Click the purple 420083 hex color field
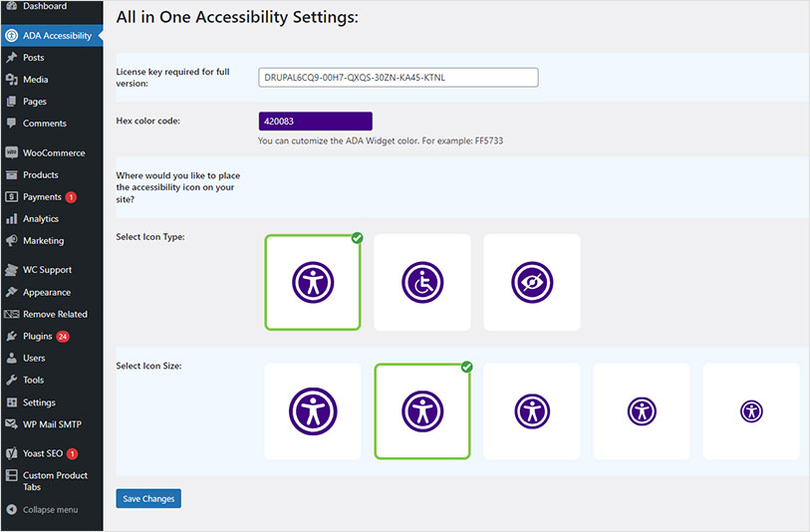 [315, 122]
